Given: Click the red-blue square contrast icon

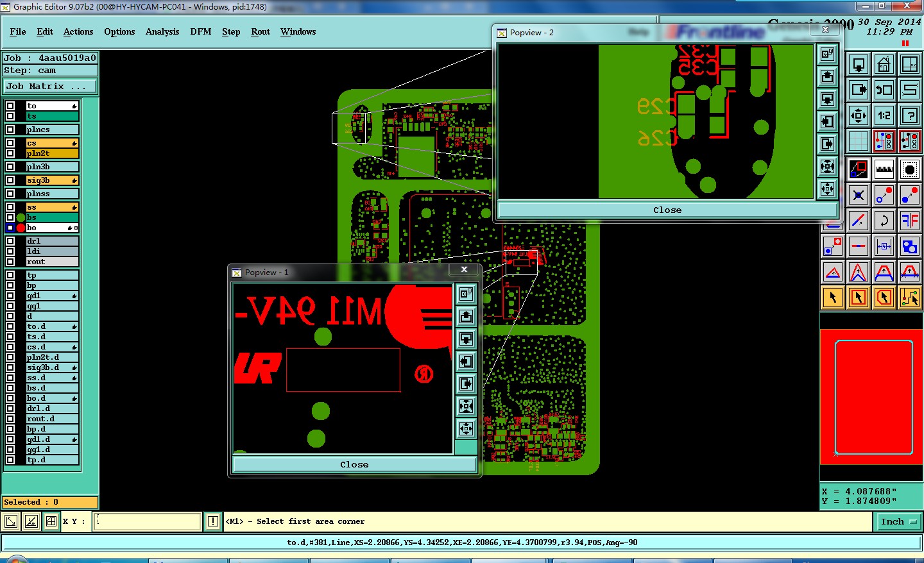Looking at the screenshot, I should coord(859,169).
